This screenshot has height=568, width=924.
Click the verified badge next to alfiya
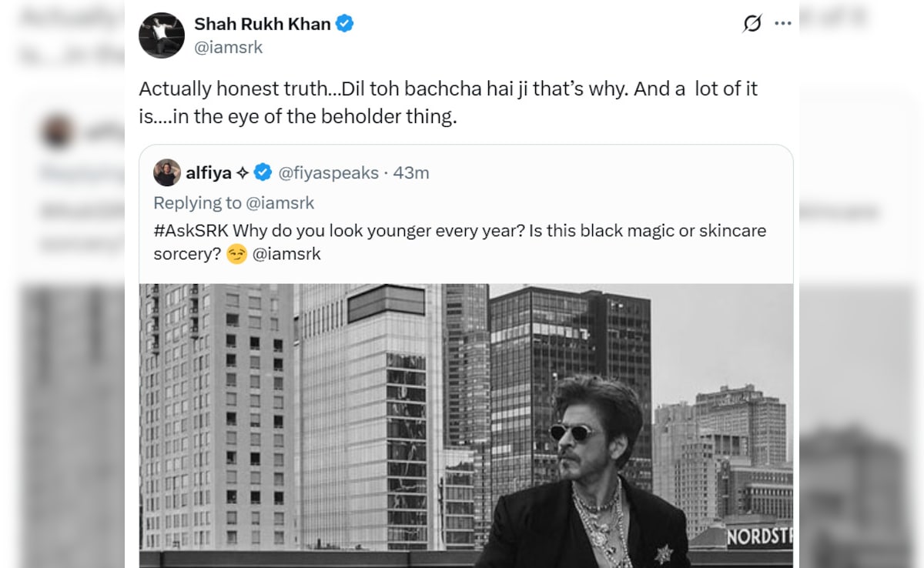pos(263,172)
